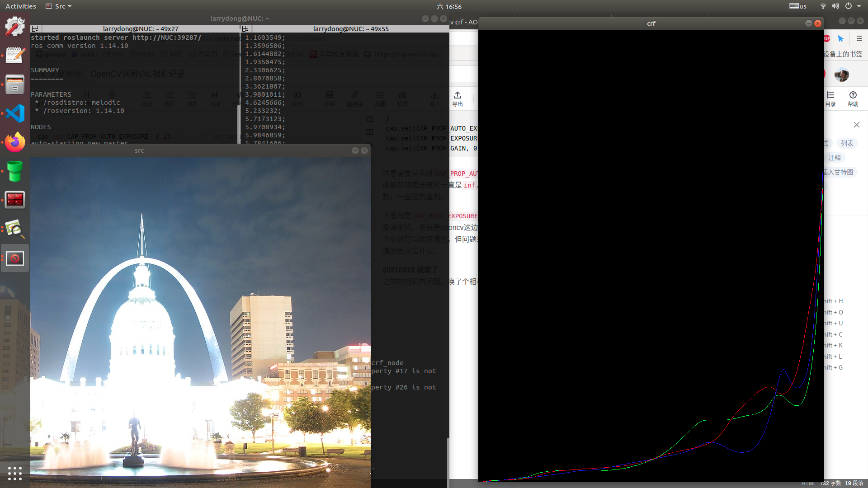Click 'crf_node' text in lower terminal
This screenshot has width=868, height=488.
click(387, 363)
